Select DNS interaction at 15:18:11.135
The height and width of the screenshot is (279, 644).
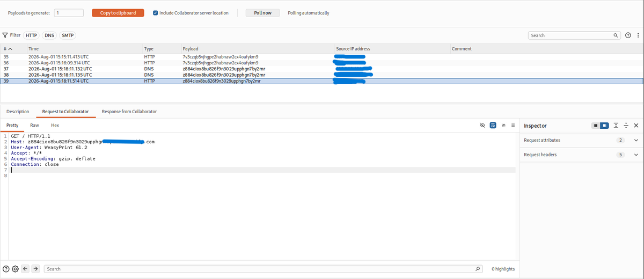(322, 75)
